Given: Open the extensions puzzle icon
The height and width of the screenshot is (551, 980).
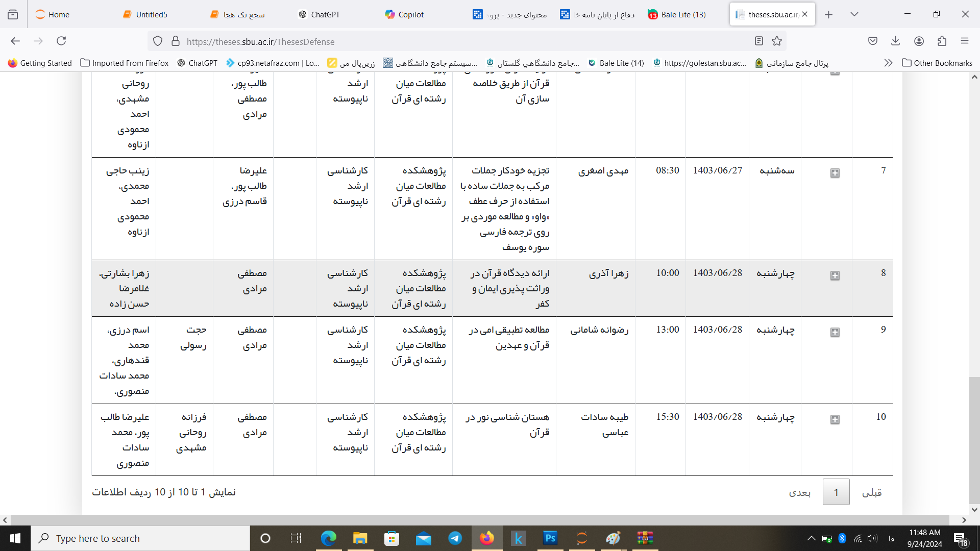Looking at the screenshot, I should (942, 41).
